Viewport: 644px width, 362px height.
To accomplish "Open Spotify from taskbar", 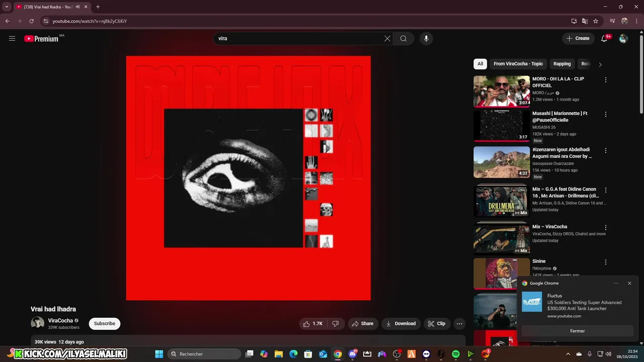I will [456, 354].
